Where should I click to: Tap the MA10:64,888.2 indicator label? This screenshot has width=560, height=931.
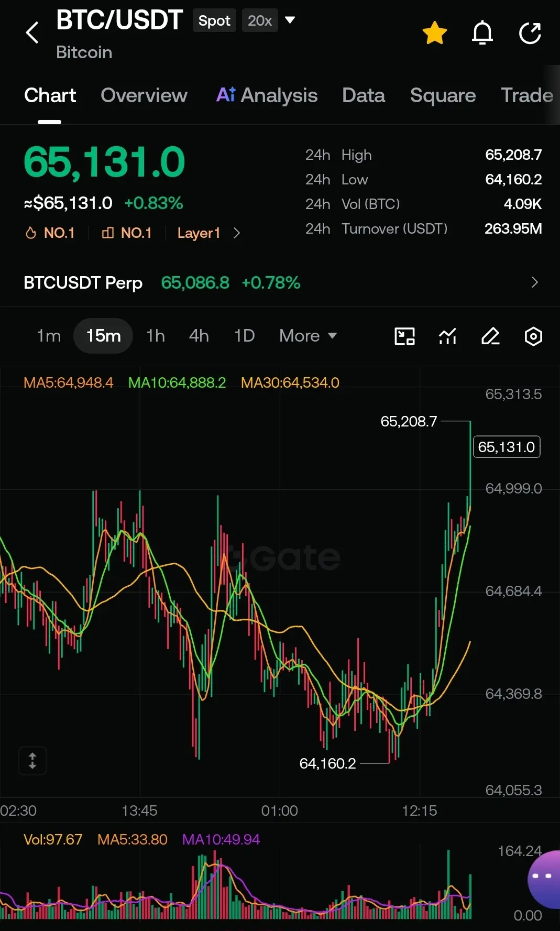[177, 382]
